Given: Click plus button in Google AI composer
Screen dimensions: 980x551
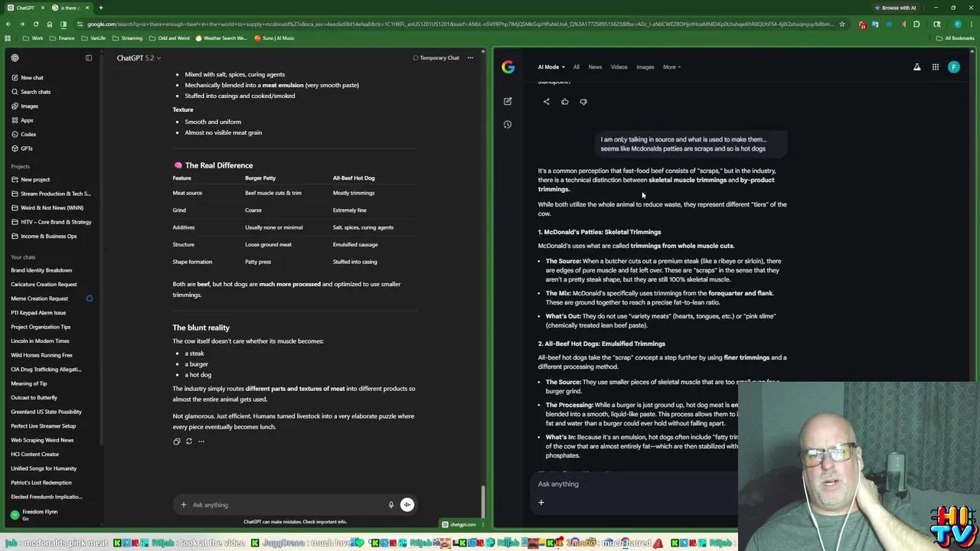Looking at the screenshot, I should click(x=541, y=503).
